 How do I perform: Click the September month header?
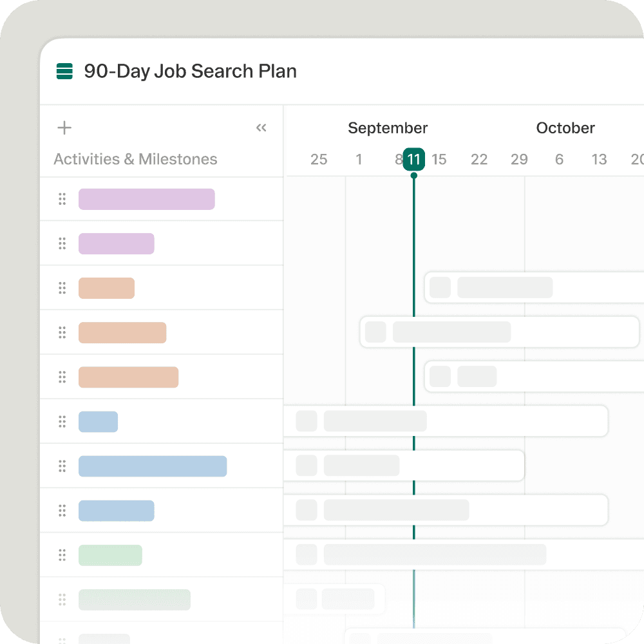click(388, 128)
